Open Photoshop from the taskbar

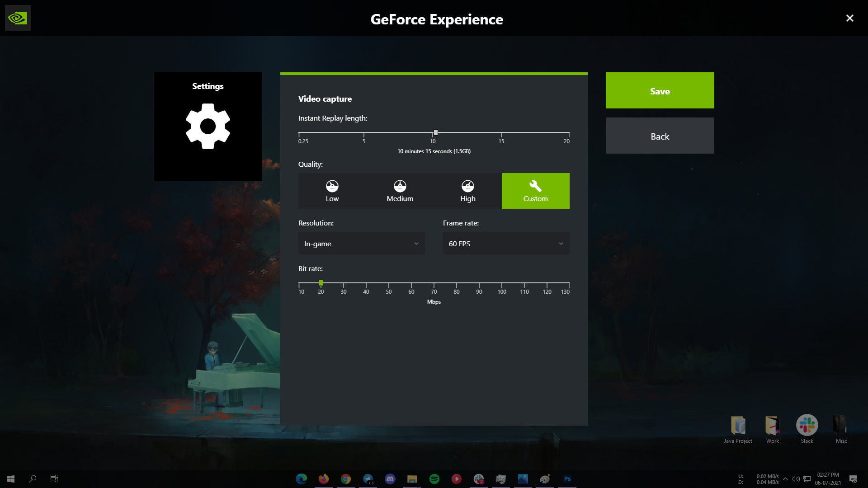click(567, 479)
